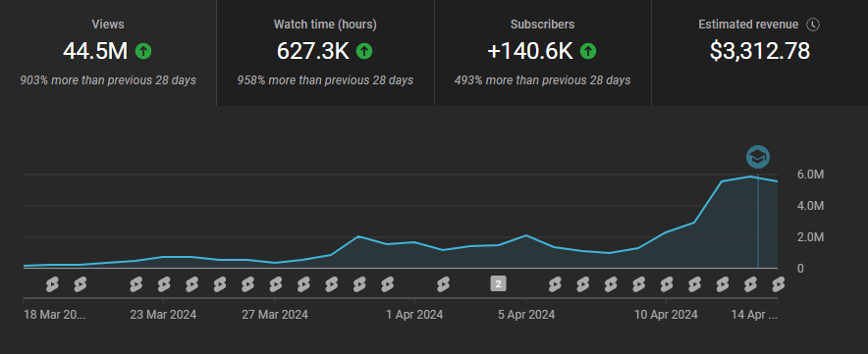Click the 5 Apr 2024 date label
Viewport: 868px width, 354px height.
526,315
